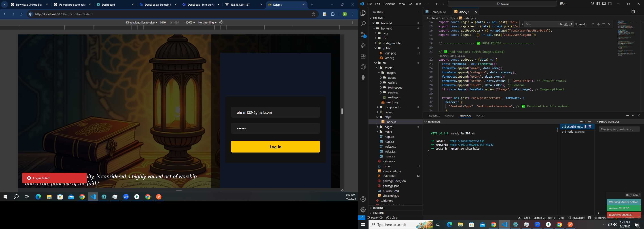The width and height of the screenshot is (644, 229).
Task: Toggle Use Regular Expression in the Find widget
Action: click(x=571, y=24)
